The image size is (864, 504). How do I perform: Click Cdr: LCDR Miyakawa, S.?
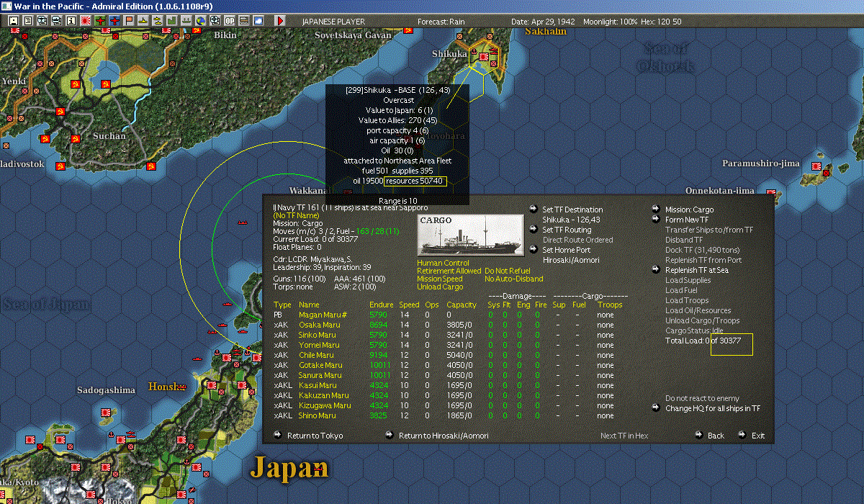(312, 258)
